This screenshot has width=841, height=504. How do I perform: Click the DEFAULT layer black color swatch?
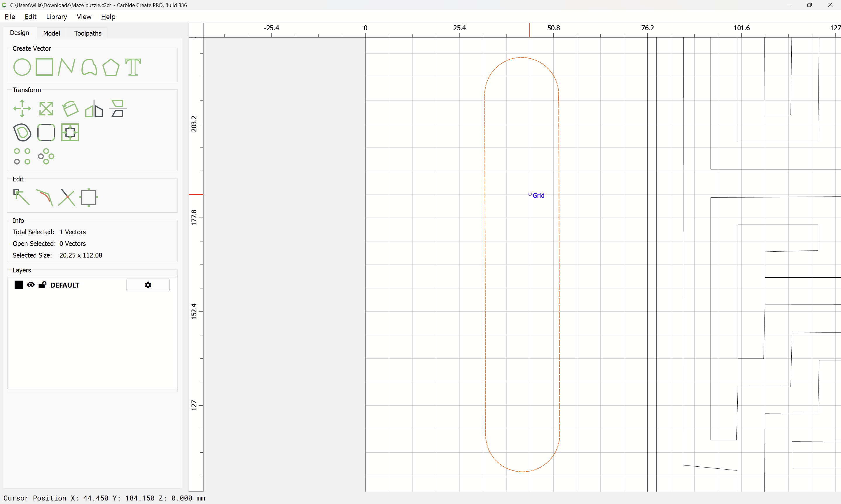[19, 285]
